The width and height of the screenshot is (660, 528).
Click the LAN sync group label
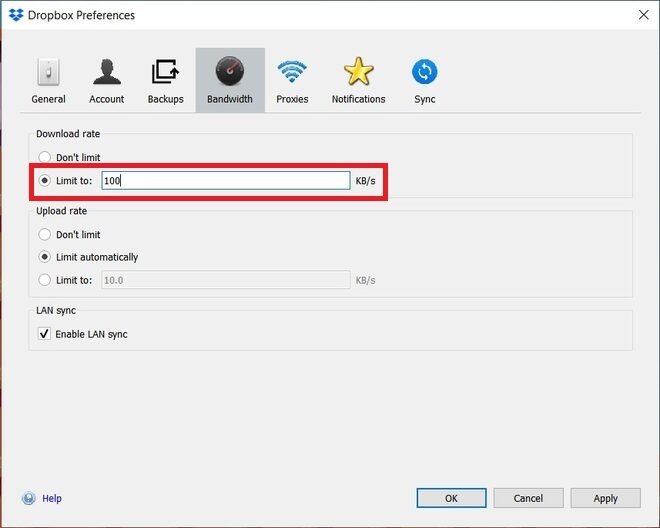tap(56, 310)
